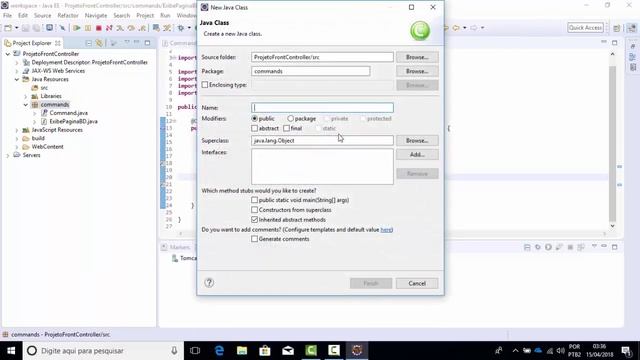
Task: Select ExibePaginaBD.java in Project Explorer
Action: pos(73,121)
